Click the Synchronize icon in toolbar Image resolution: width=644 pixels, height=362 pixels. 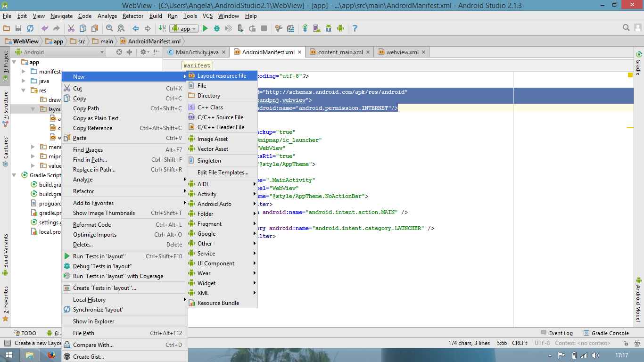(30, 29)
